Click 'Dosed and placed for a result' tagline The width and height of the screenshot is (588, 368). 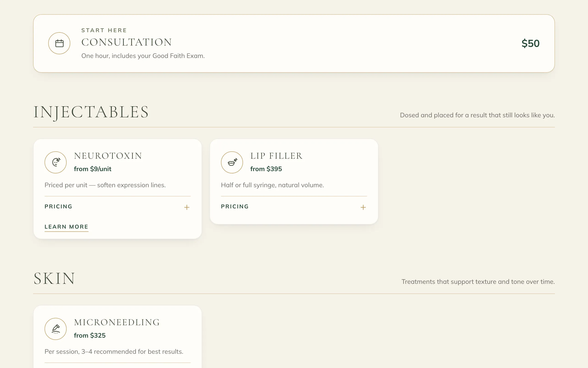click(478, 115)
